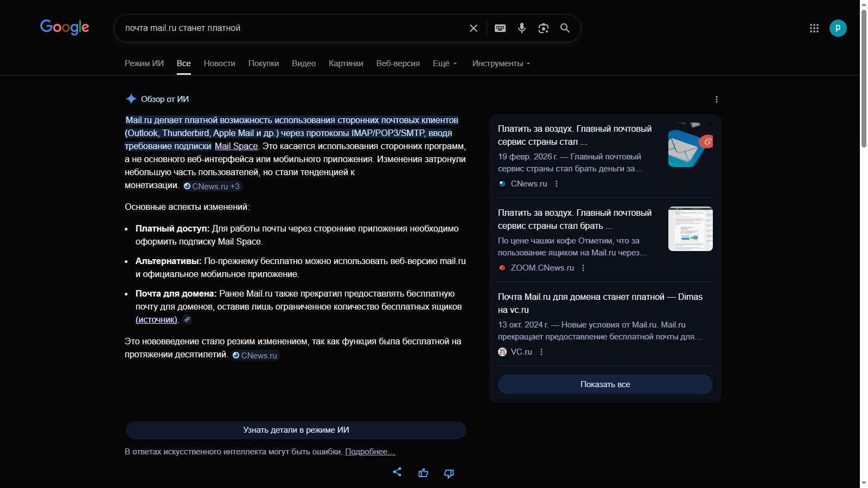868x488 pixels.
Task: Click the envelope thumbnail of CNews.ru result
Action: [x=691, y=145]
